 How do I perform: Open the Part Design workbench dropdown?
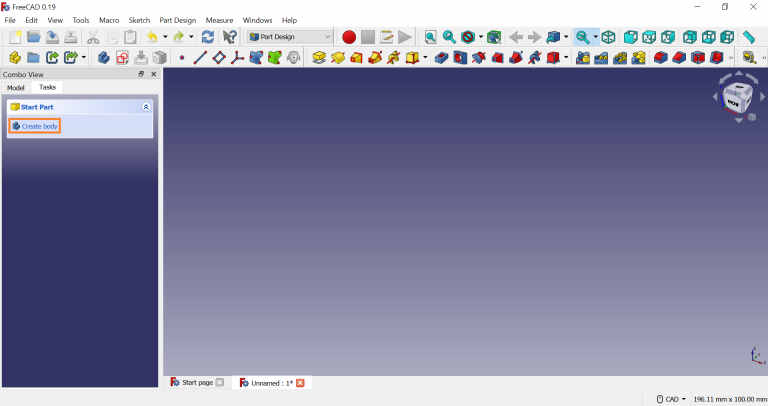pos(290,37)
